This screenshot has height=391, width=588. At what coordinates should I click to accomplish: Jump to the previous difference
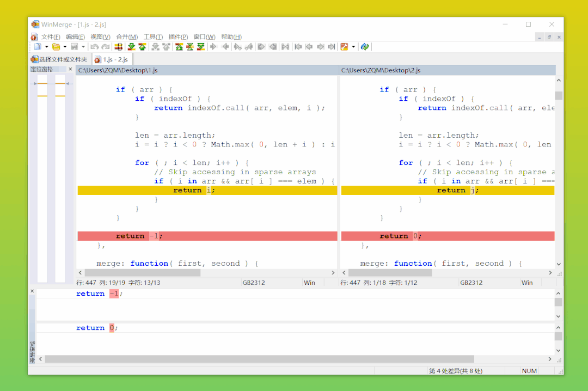(142, 46)
